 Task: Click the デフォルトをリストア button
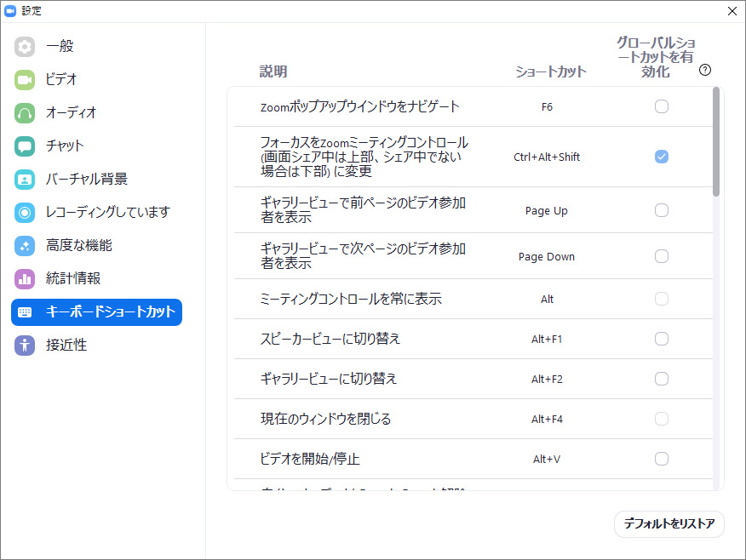point(669,524)
